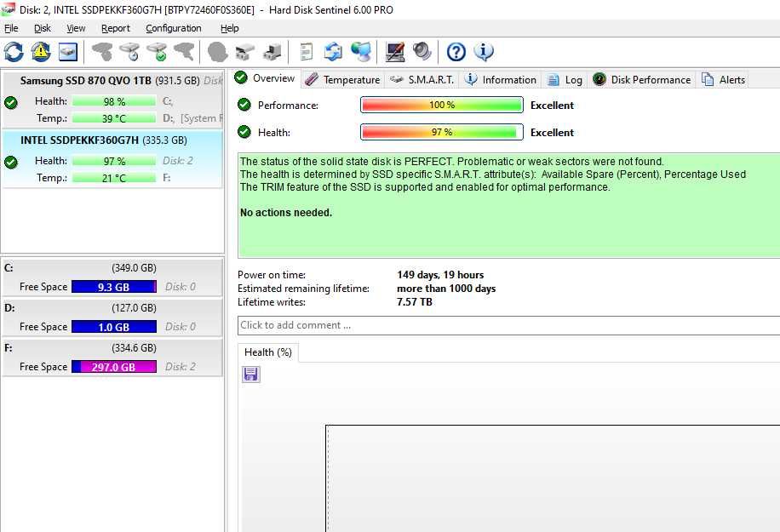Open the Report menu
The image size is (780, 532).
tap(116, 28)
